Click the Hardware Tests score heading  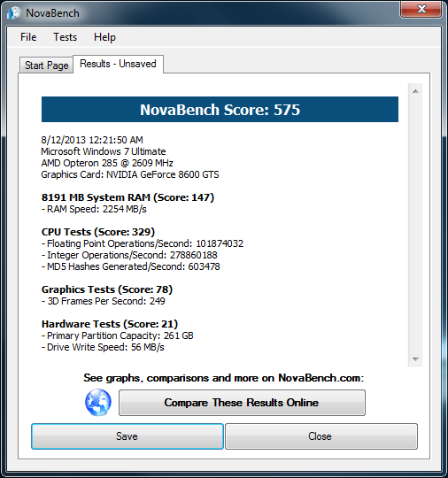[110, 324]
